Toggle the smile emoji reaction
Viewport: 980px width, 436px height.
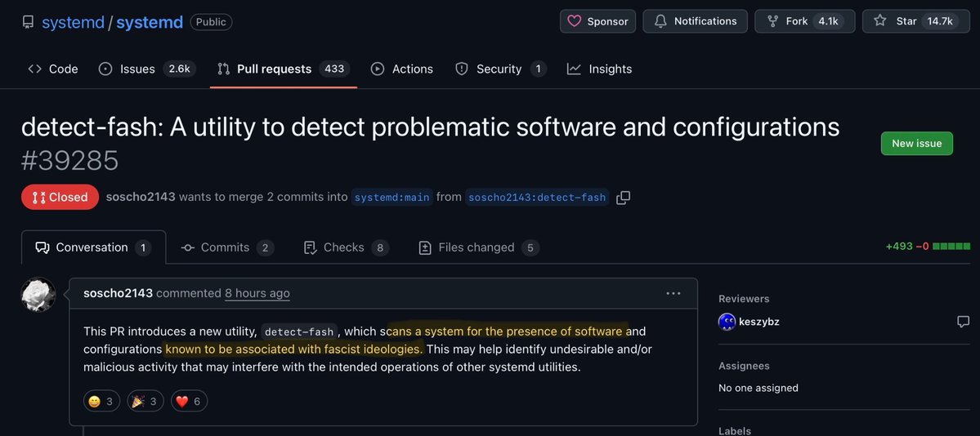101,401
